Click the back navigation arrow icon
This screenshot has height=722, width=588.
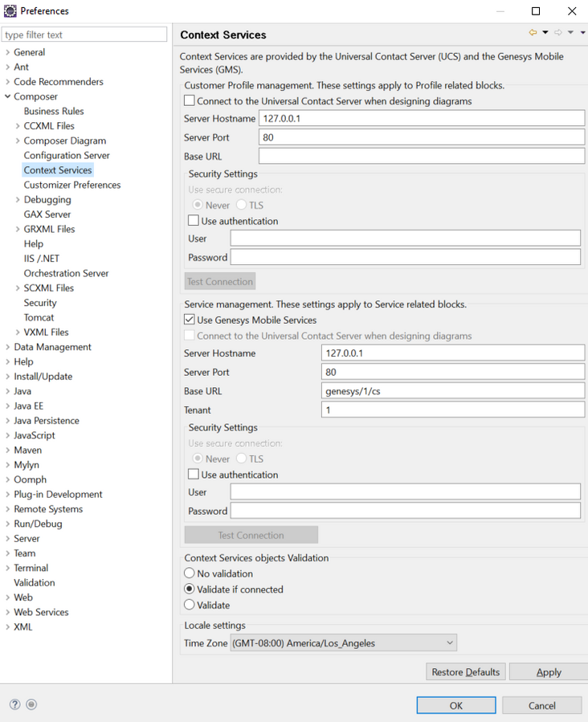[x=533, y=33]
